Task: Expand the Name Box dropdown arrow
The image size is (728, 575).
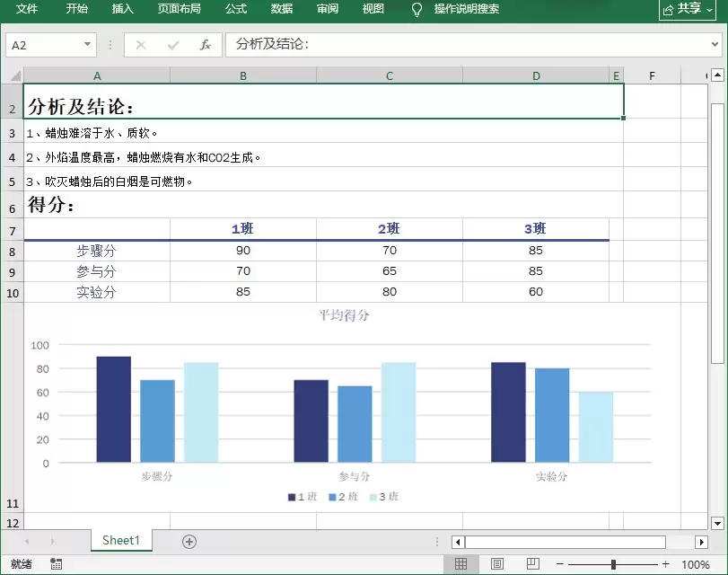Action: 87,45
